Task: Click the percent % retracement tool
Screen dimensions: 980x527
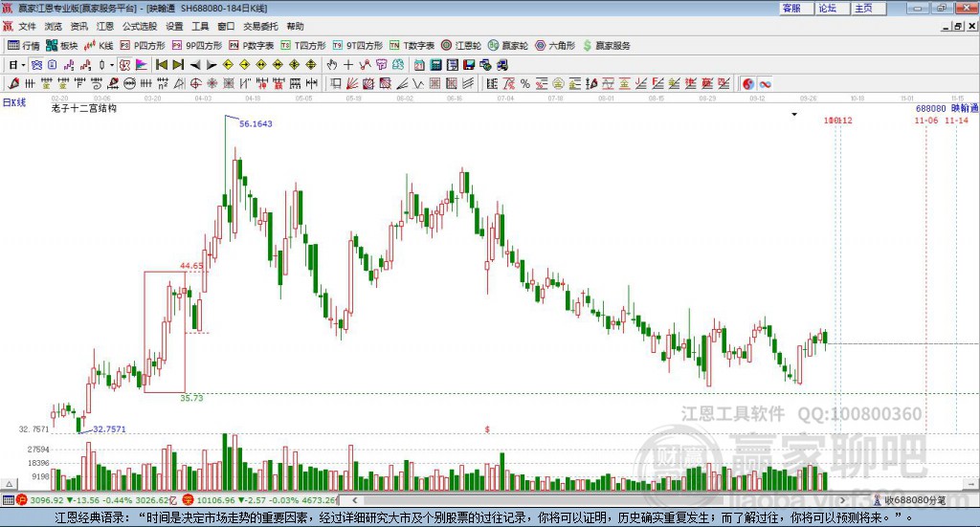Action: click(525, 83)
